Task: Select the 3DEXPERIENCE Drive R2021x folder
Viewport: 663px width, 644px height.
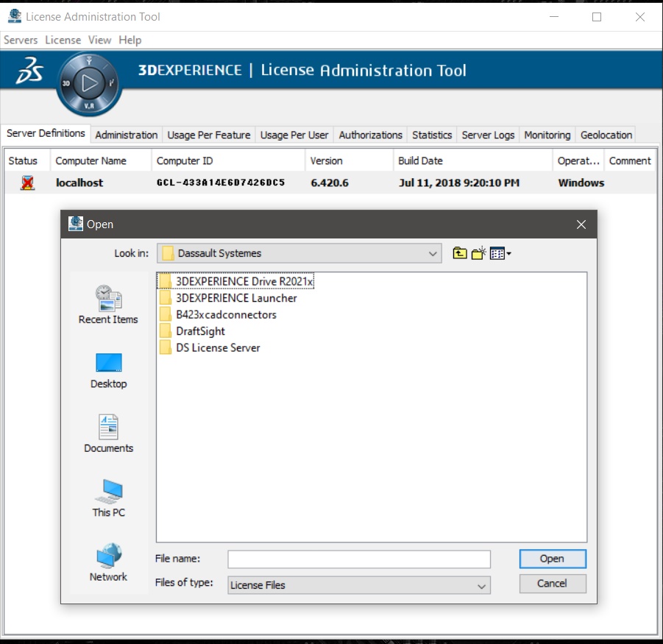Action: click(236, 281)
